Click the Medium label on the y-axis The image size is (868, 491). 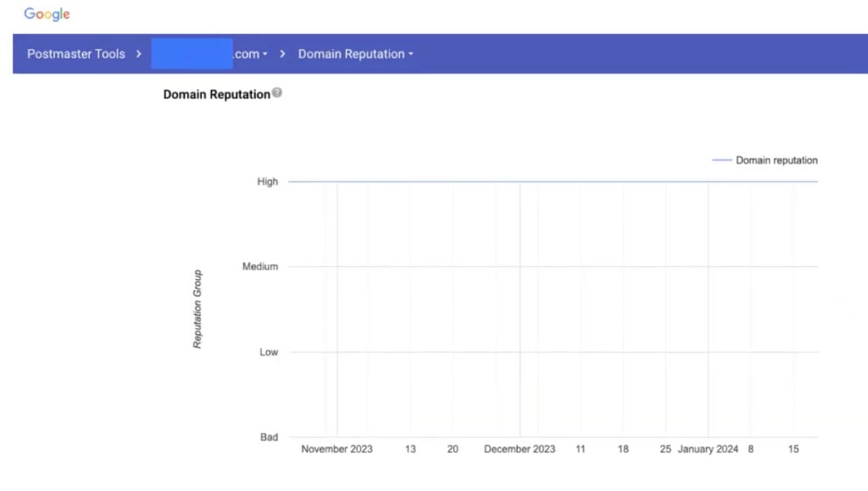[260, 266]
